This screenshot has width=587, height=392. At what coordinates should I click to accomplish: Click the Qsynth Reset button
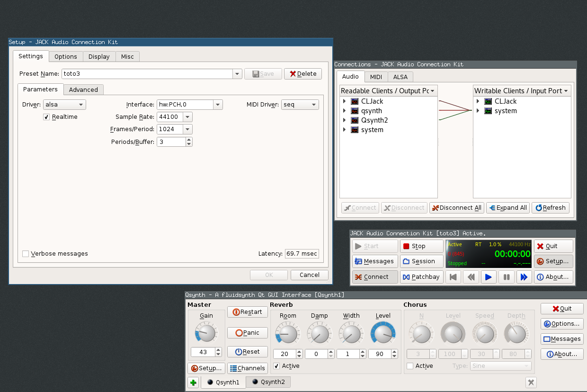coord(248,352)
